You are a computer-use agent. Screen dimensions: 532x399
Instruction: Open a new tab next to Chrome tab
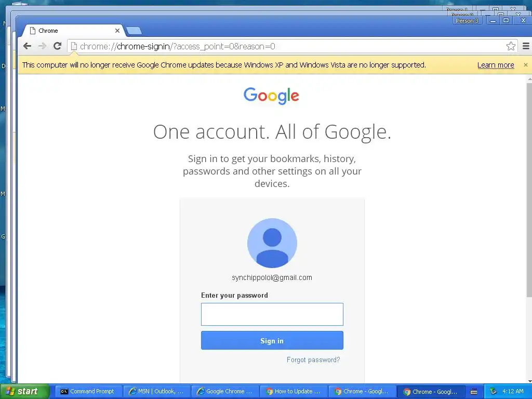134,31
